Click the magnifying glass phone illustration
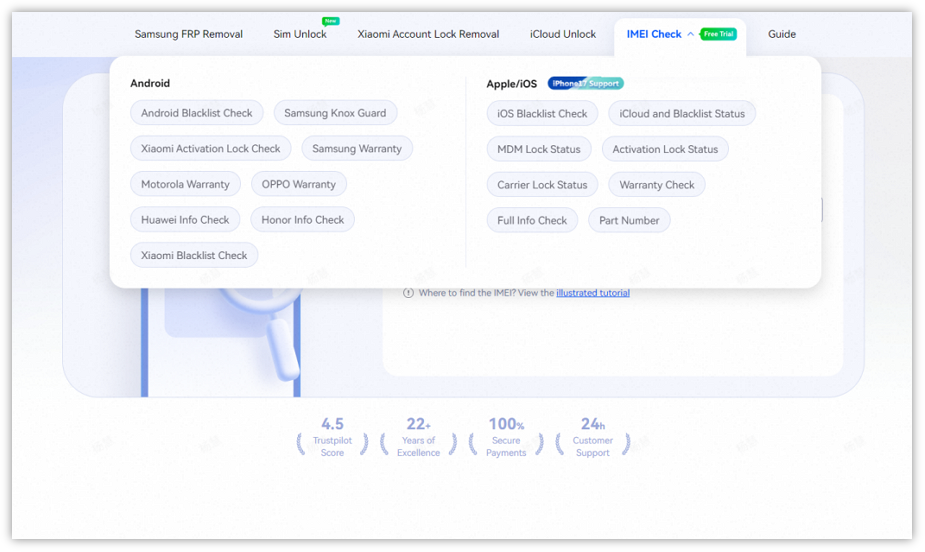The width and height of the screenshot is (925, 552). pos(221,342)
